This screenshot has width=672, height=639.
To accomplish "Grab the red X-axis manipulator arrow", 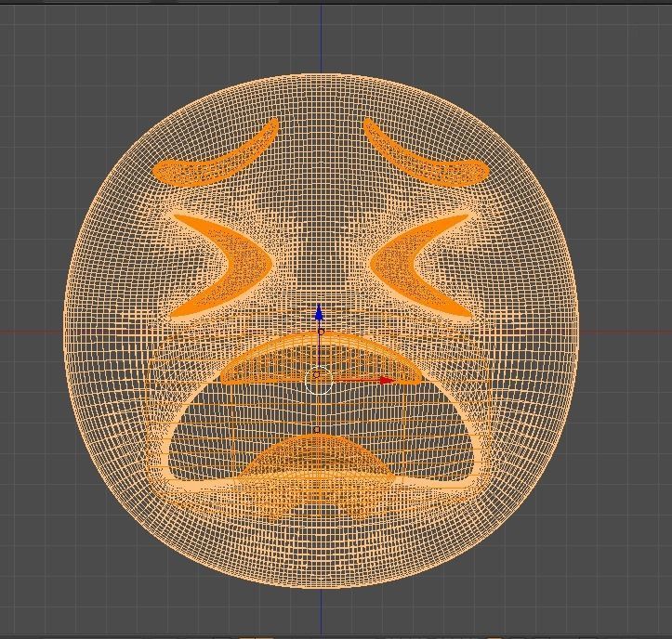I will 387,380.
